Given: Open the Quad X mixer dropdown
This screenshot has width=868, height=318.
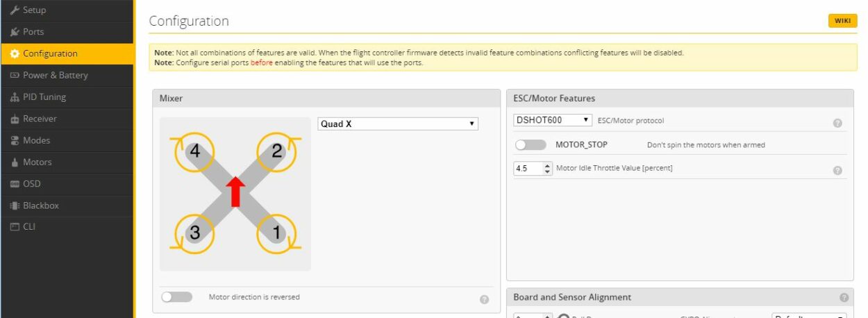Looking at the screenshot, I should [x=397, y=124].
